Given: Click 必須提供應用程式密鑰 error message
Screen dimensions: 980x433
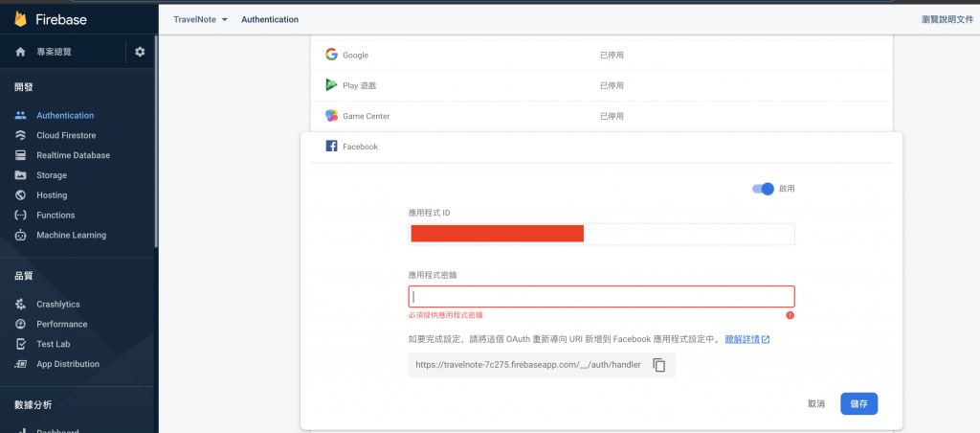Looking at the screenshot, I should [x=446, y=315].
